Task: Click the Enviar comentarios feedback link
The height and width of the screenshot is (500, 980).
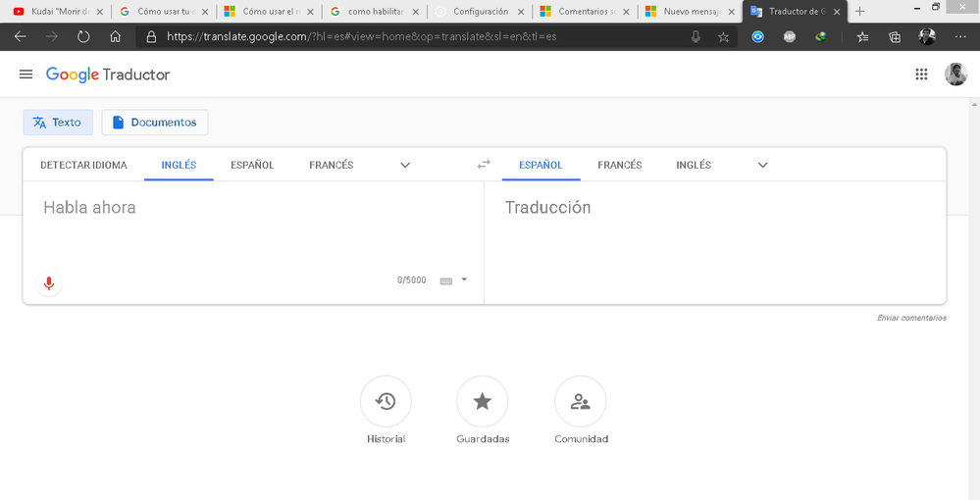Action: tap(911, 318)
